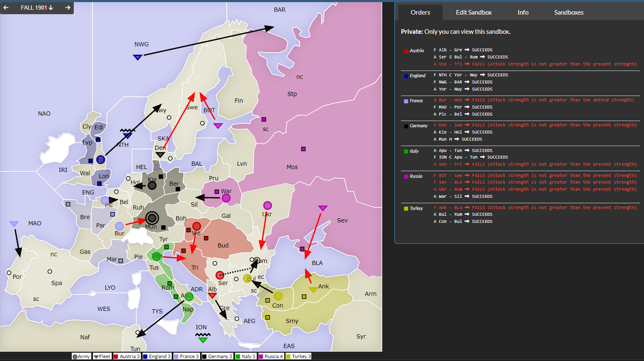Click the Russia 4 legend entry
Viewport: 644px width, 361px height.
tap(271, 356)
